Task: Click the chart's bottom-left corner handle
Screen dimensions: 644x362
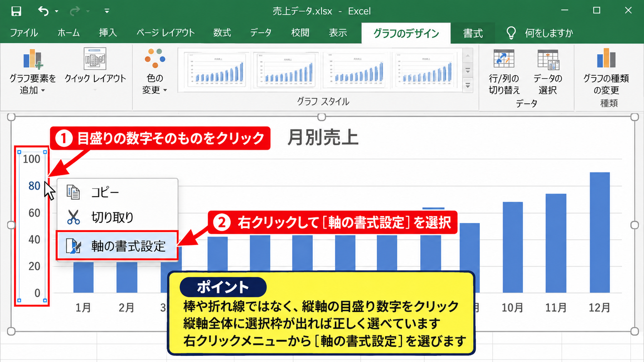Action: (11, 331)
